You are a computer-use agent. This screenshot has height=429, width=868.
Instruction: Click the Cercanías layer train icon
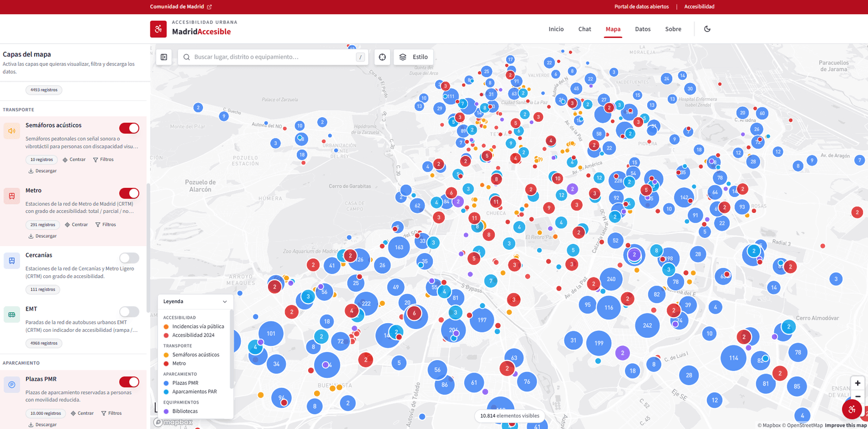click(12, 261)
